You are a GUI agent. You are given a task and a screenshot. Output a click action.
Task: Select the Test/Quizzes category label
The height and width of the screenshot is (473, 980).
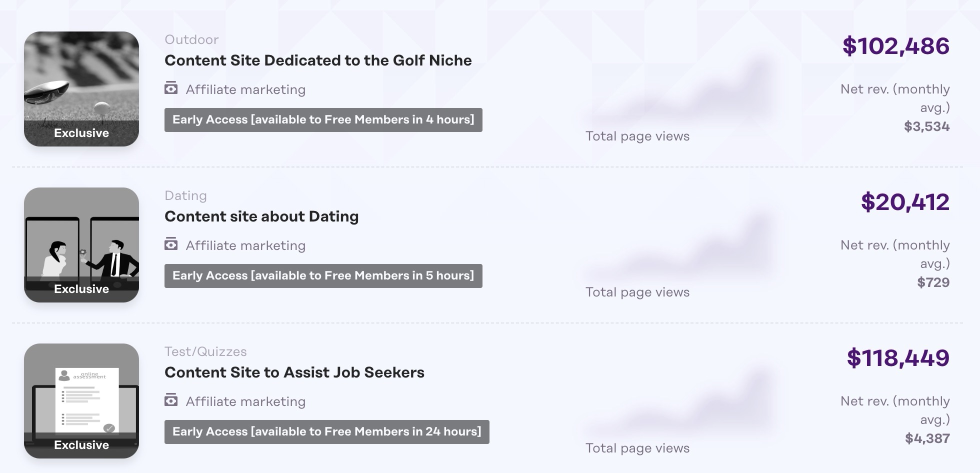pyautogui.click(x=205, y=351)
